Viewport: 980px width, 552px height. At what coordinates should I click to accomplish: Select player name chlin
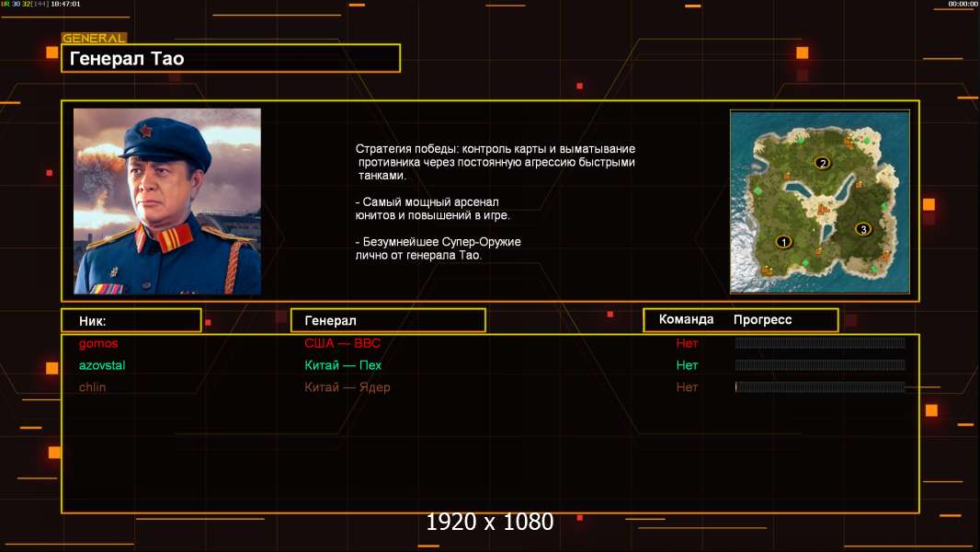(92, 387)
